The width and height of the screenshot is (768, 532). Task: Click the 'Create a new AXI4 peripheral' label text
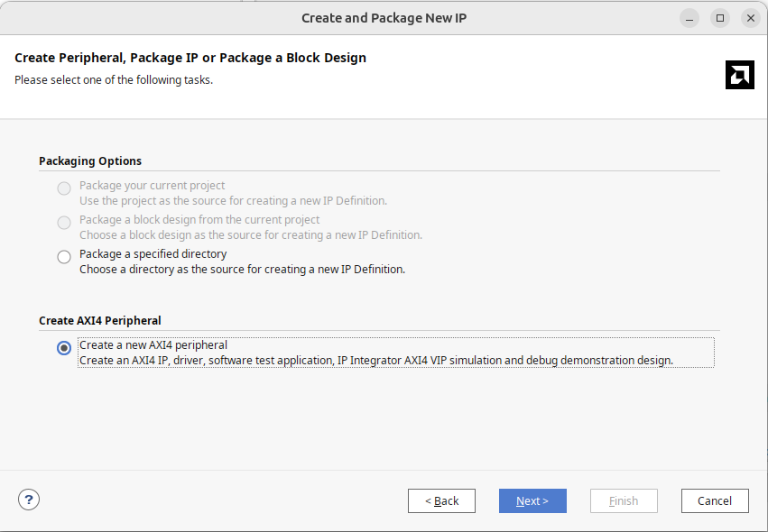[153, 345]
